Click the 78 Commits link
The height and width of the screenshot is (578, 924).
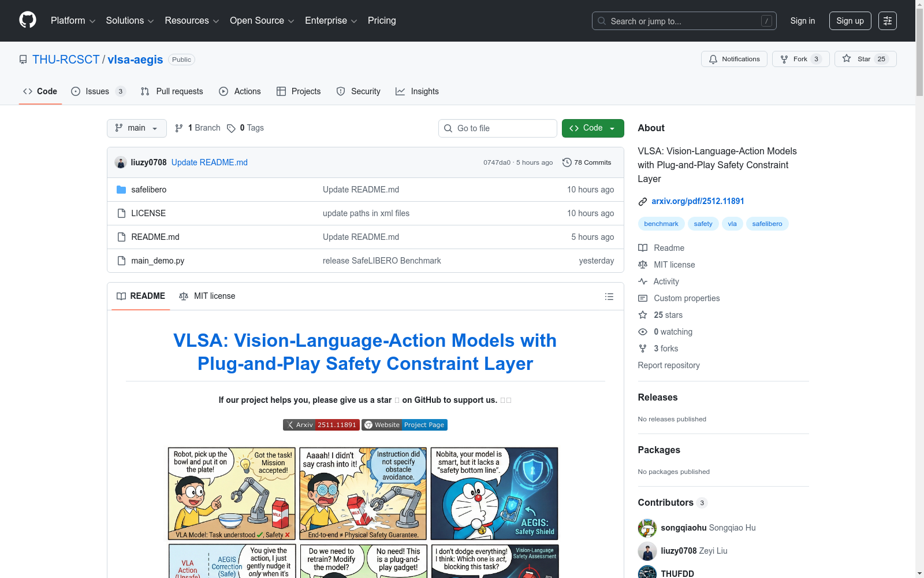pyautogui.click(x=587, y=162)
